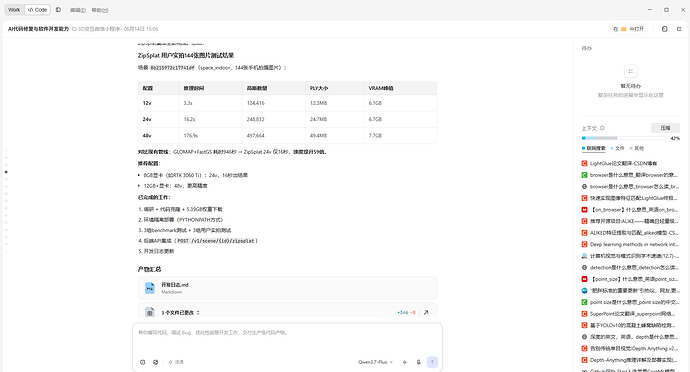Image resolution: width=690 pixels, height=372 pixels.
Task: Select the 文件 tab in context panel
Action: pyautogui.click(x=617, y=148)
